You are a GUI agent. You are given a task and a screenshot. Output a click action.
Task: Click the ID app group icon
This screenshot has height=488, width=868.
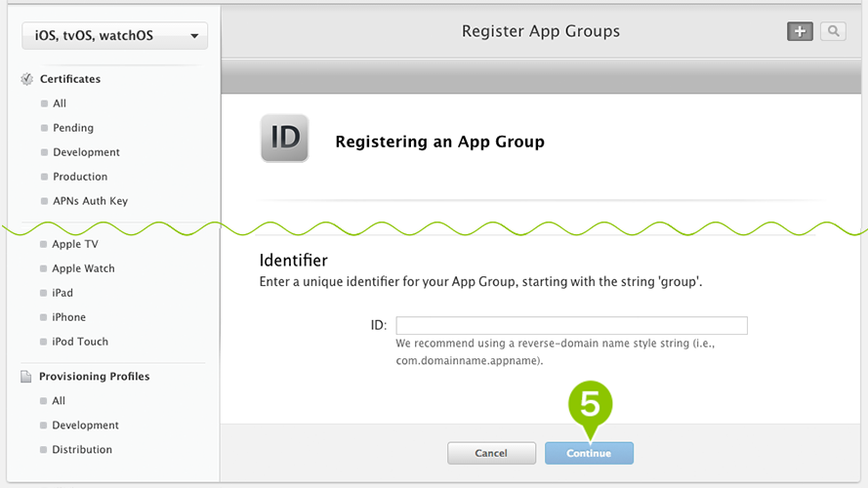(284, 139)
